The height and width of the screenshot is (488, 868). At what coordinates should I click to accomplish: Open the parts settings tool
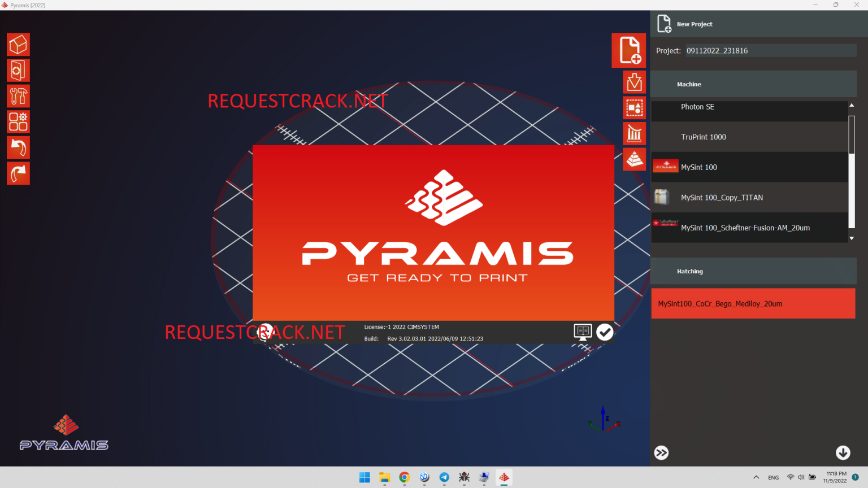point(18,121)
